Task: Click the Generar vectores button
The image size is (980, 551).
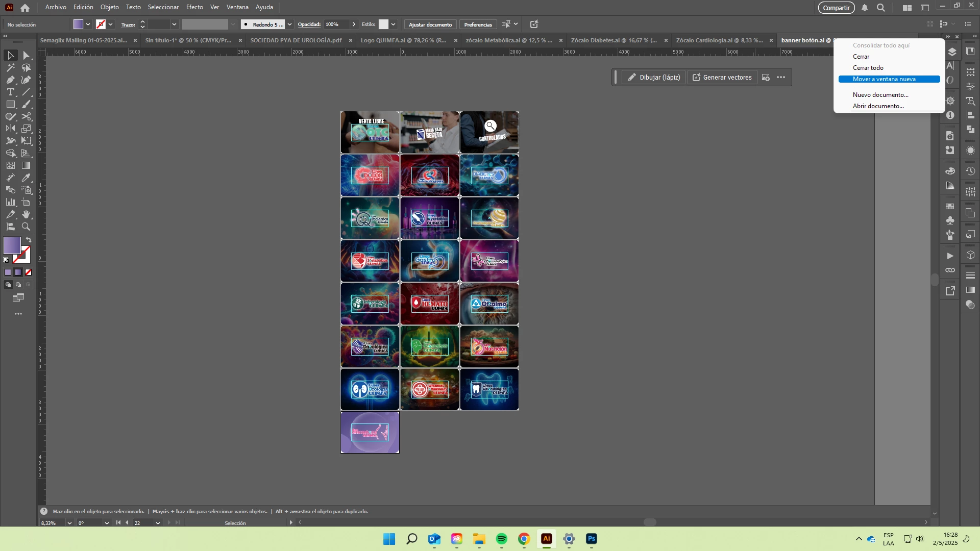Action: [722, 78]
